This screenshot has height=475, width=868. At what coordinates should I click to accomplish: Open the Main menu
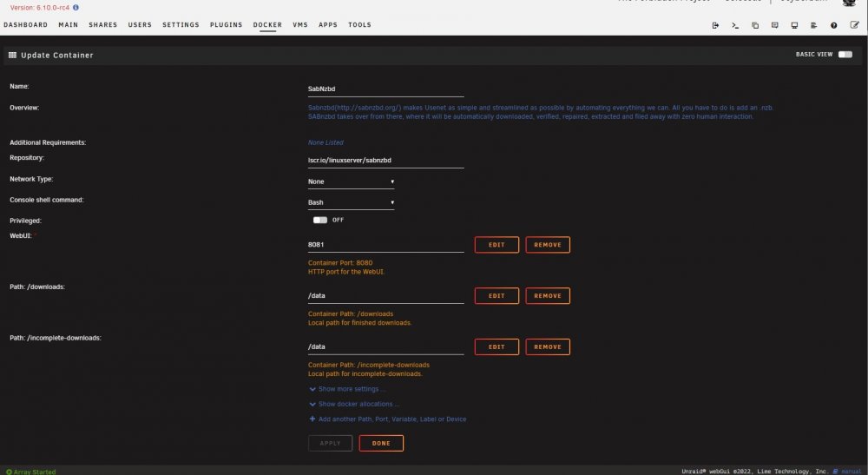(68, 25)
